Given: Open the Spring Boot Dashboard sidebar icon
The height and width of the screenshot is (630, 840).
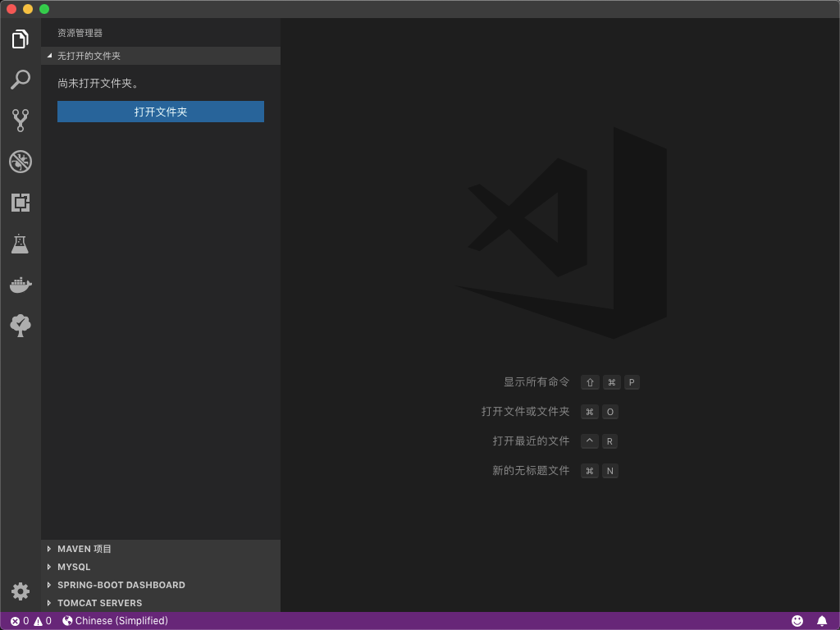Looking at the screenshot, I should click(20, 326).
